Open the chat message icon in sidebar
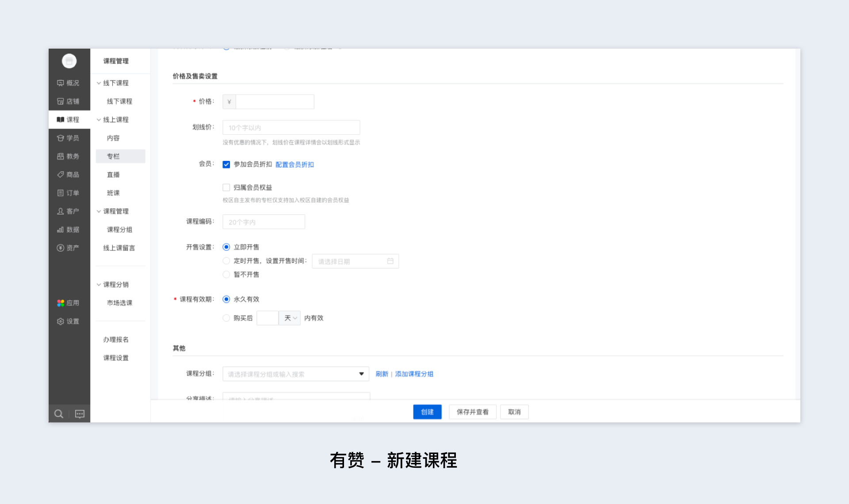This screenshot has width=849, height=504. click(x=80, y=414)
